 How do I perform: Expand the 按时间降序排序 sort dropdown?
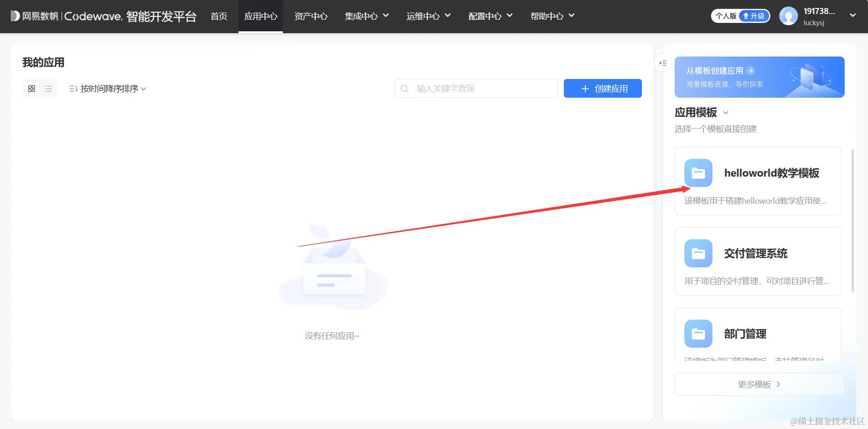tap(143, 89)
